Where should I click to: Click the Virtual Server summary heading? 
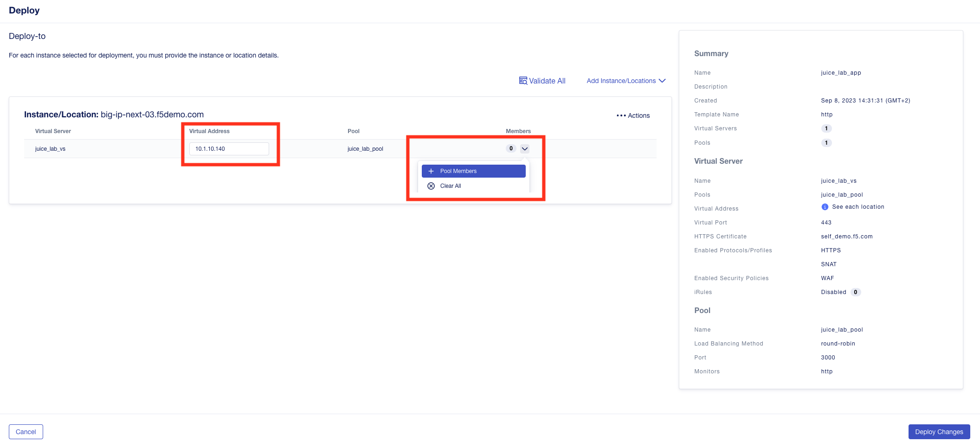(718, 161)
